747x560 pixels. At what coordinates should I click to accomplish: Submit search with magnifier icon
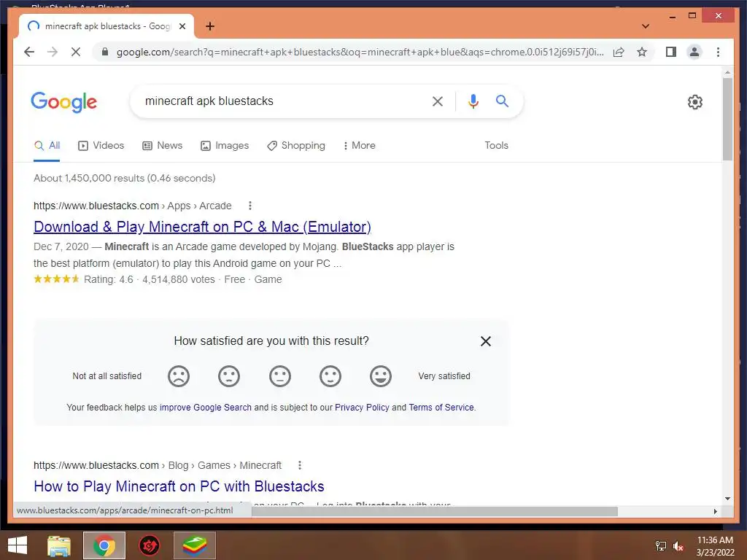[502, 101]
